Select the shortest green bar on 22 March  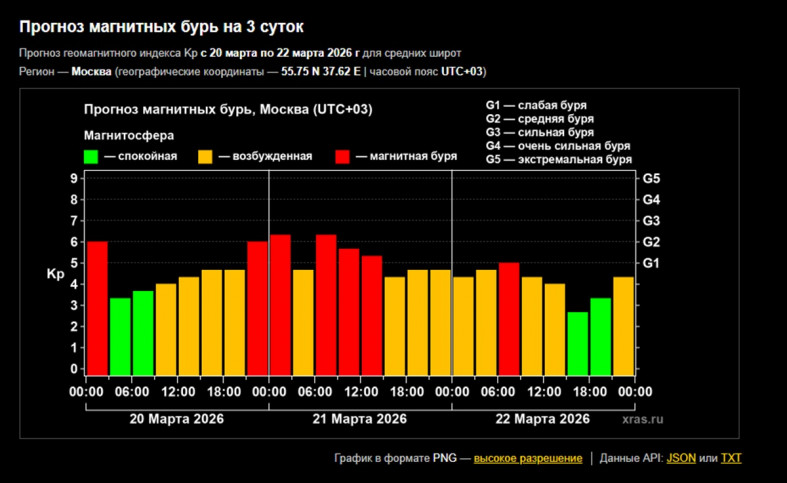coord(577,343)
